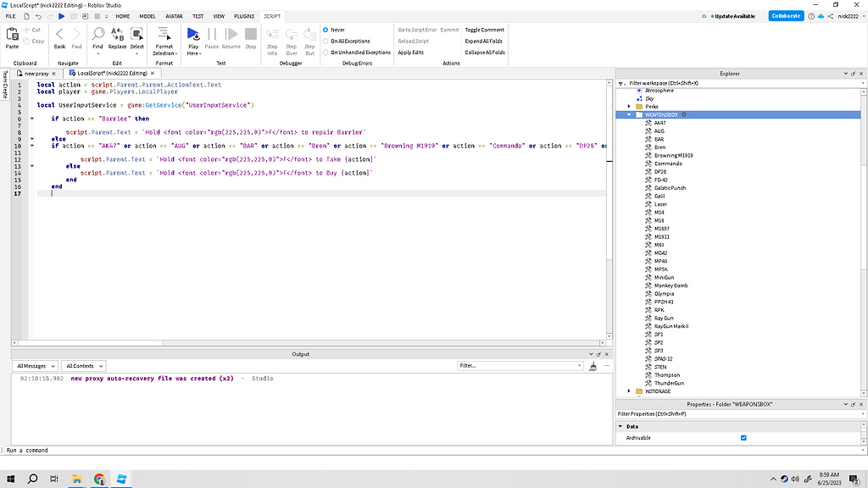The height and width of the screenshot is (488, 868).
Task: Switch to the new proxy script tab
Action: pos(35,73)
